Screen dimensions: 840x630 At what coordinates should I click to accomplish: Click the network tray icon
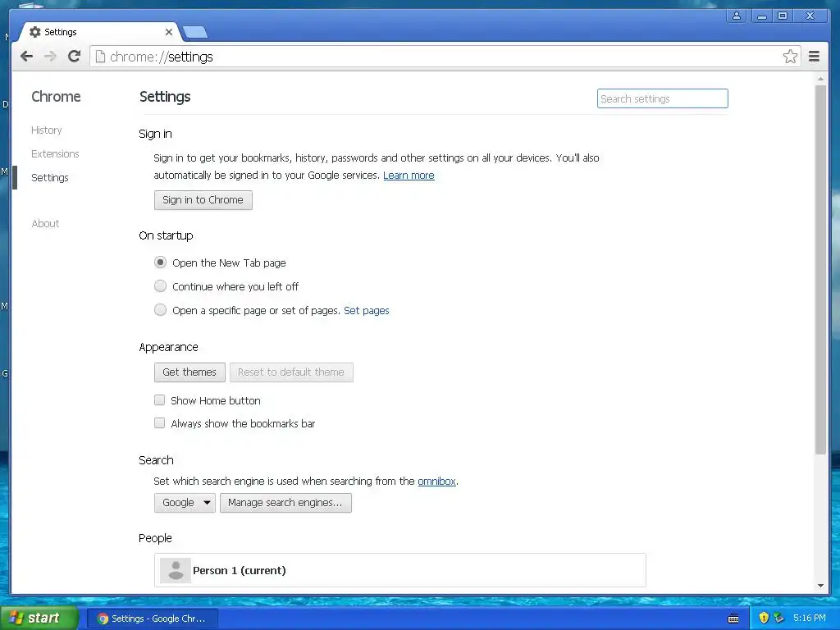pyautogui.click(x=779, y=618)
